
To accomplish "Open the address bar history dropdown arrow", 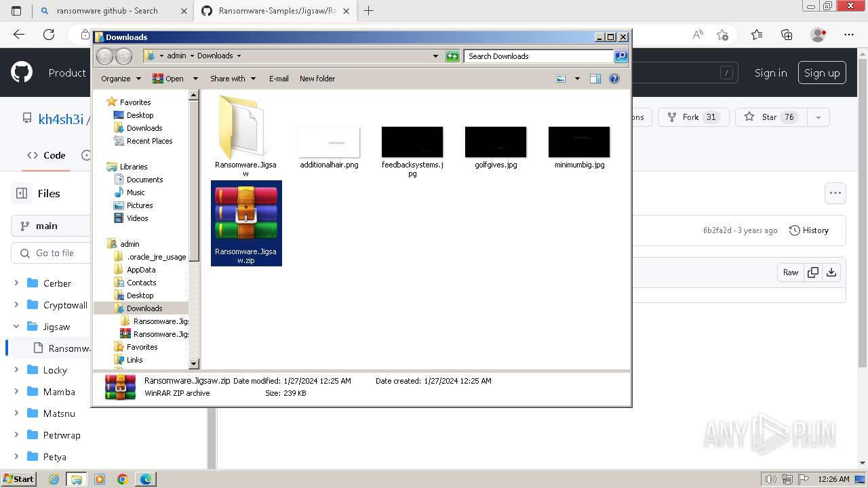I will 435,56.
